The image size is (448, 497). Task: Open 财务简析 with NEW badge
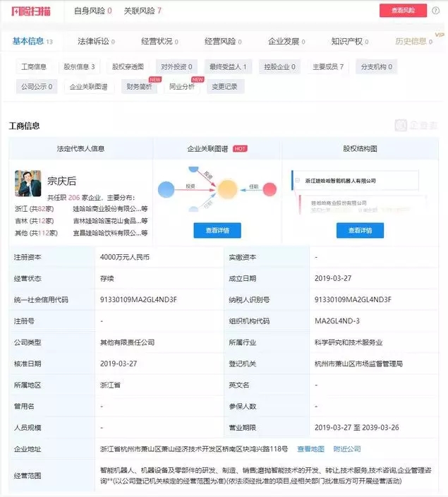coord(140,86)
